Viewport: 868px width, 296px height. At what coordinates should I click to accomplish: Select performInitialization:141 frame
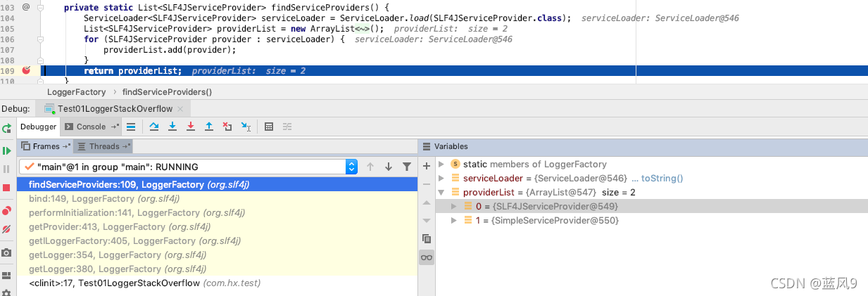[x=218, y=213]
